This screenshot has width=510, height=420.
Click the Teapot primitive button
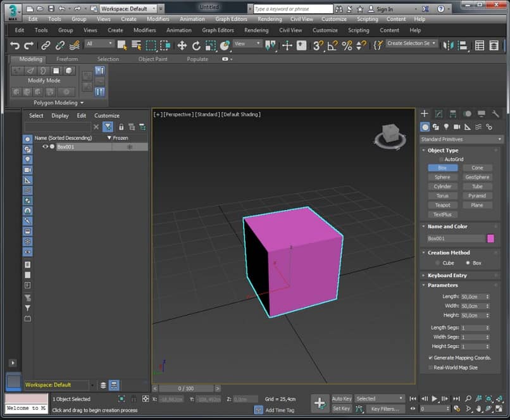442,205
